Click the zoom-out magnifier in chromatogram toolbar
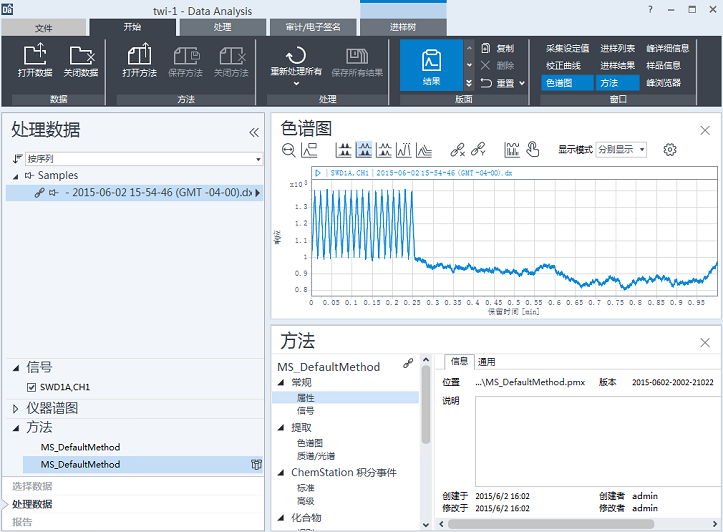Image resolution: width=723 pixels, height=532 pixels. coord(289,150)
